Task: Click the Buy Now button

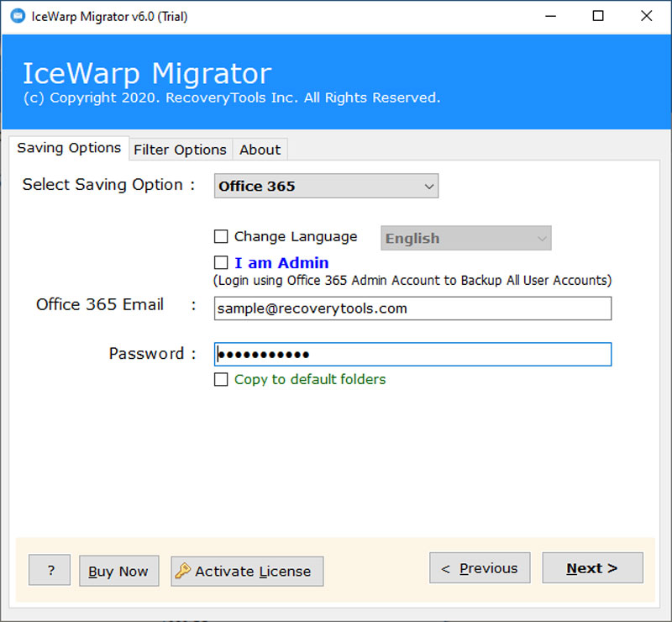Action: (x=118, y=571)
